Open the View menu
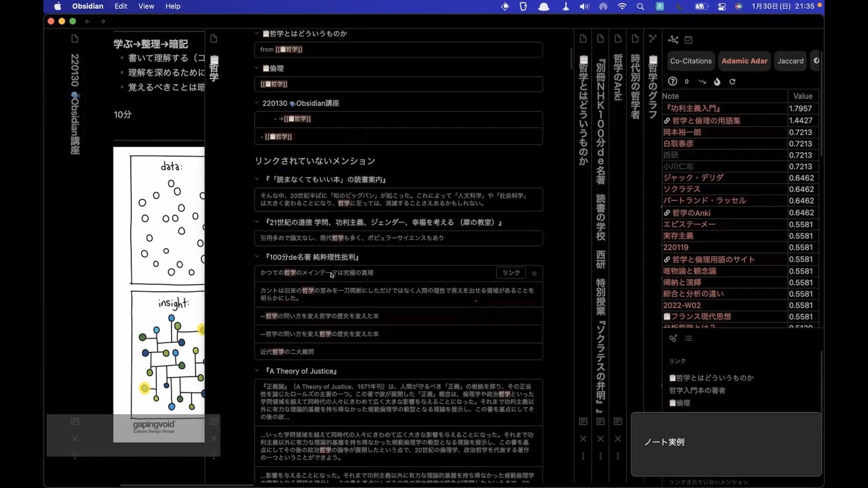The height and width of the screenshot is (488, 868). pyautogui.click(x=146, y=6)
